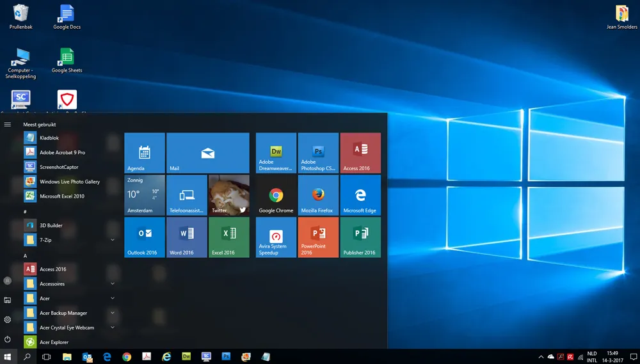Show hidden tray icons chevron
The image size is (640, 364).
541,357
